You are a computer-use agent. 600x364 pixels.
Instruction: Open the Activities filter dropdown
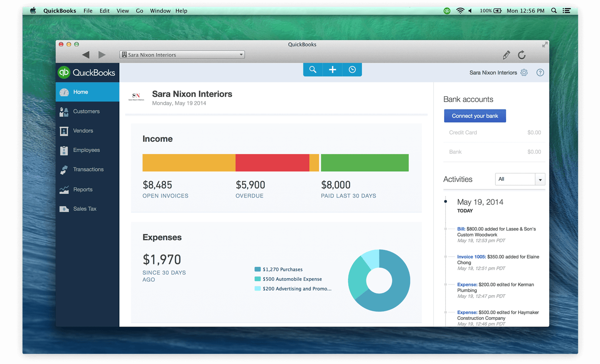(540, 179)
